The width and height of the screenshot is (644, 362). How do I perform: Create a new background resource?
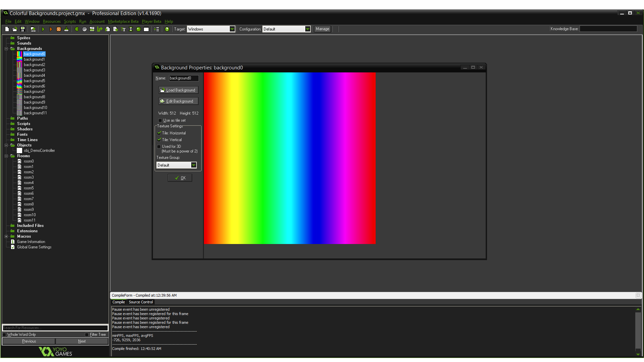pos(92,29)
